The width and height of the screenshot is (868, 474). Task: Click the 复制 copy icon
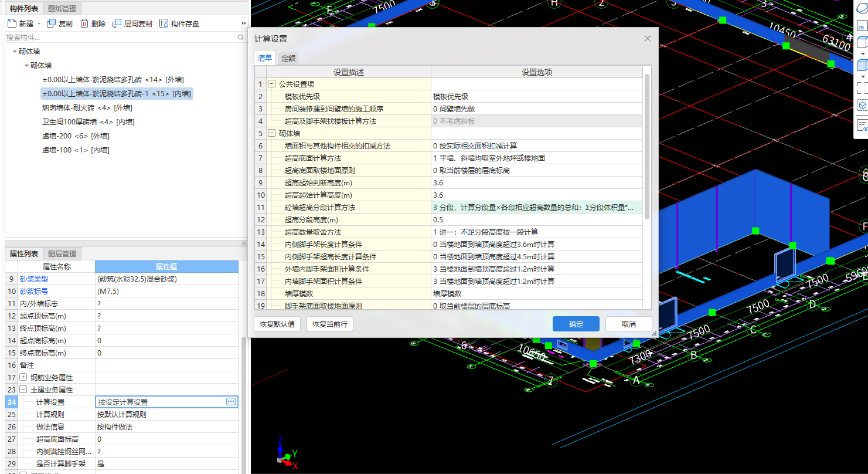[x=52, y=23]
